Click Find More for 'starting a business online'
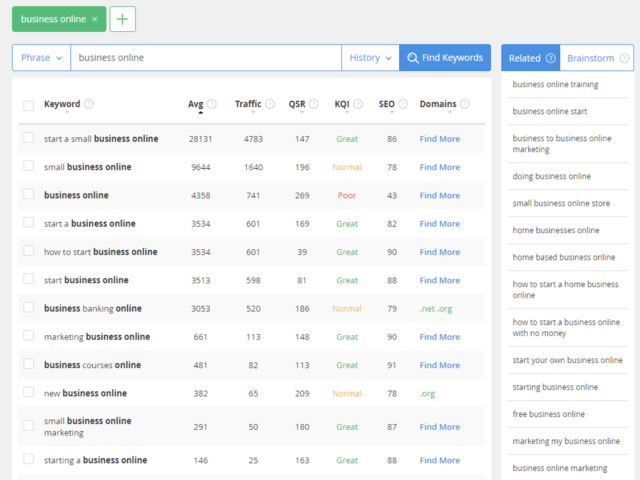The height and width of the screenshot is (480, 640). [440, 460]
